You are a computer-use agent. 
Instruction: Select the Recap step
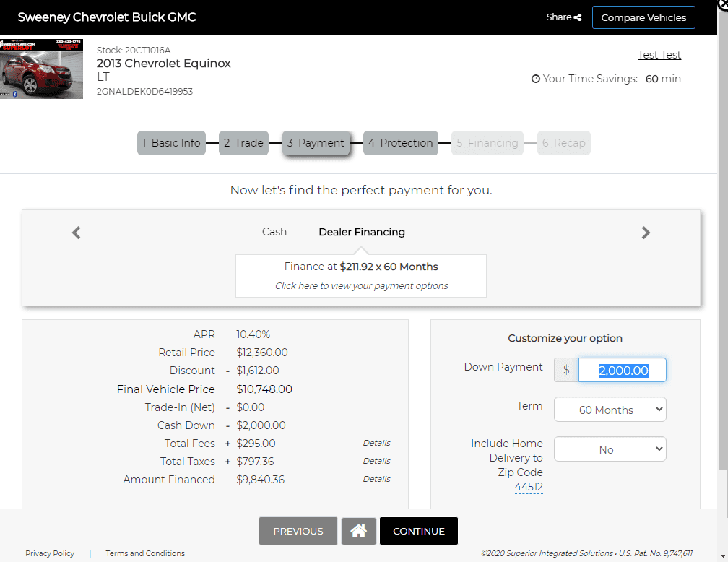563,143
